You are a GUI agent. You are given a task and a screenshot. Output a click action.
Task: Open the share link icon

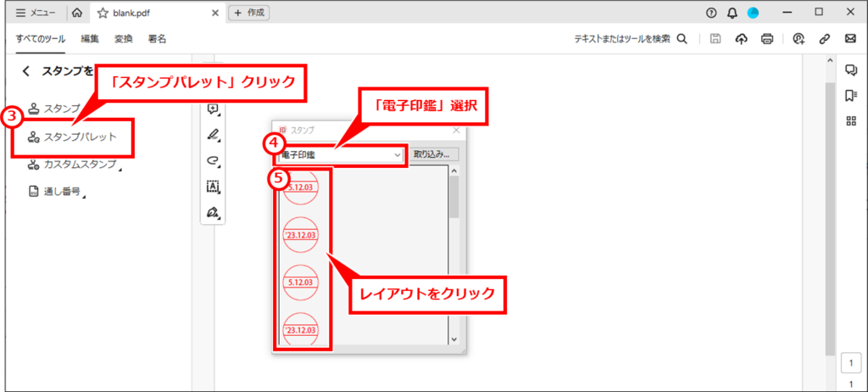tap(825, 38)
